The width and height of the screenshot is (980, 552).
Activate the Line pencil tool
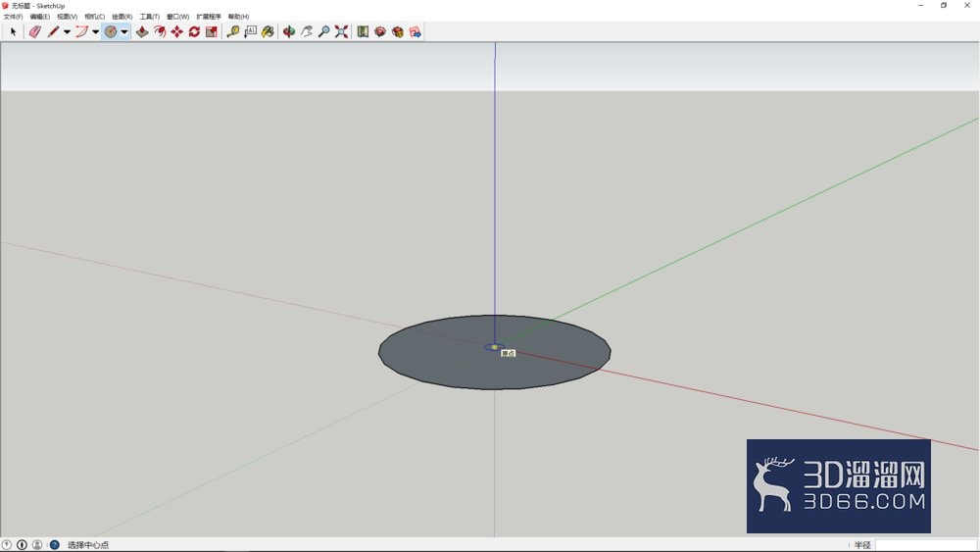[53, 31]
